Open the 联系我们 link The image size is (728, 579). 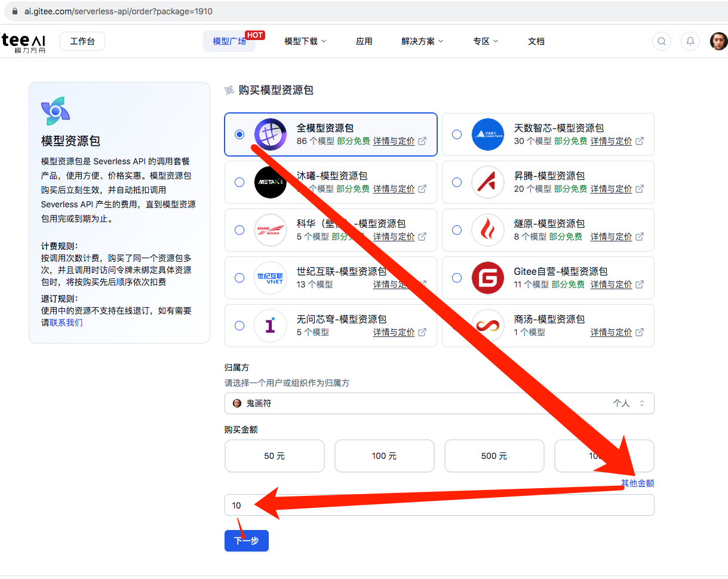(x=66, y=323)
